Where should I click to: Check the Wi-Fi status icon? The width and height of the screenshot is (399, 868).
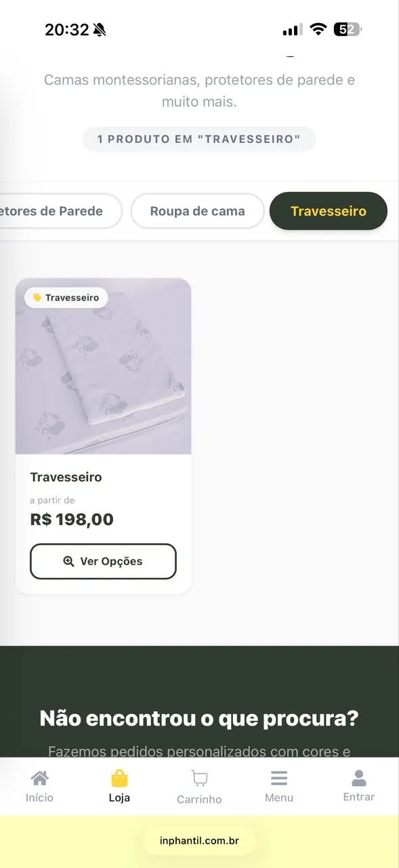click(x=318, y=29)
